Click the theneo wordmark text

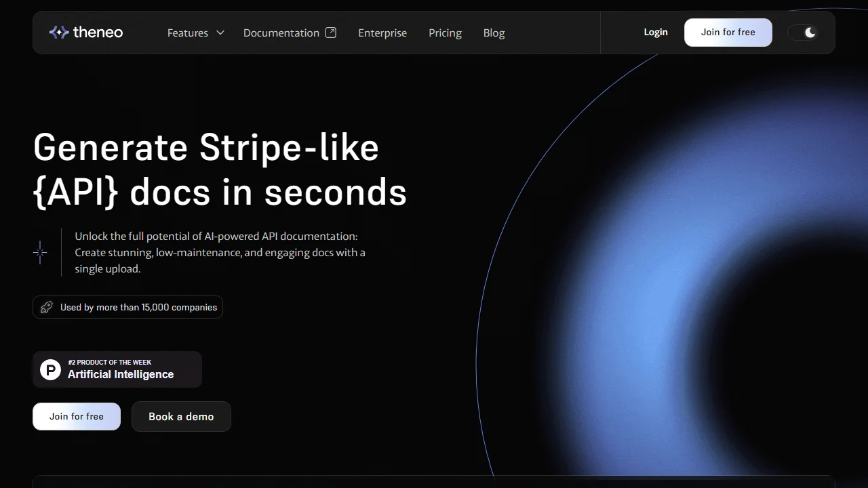coord(98,33)
